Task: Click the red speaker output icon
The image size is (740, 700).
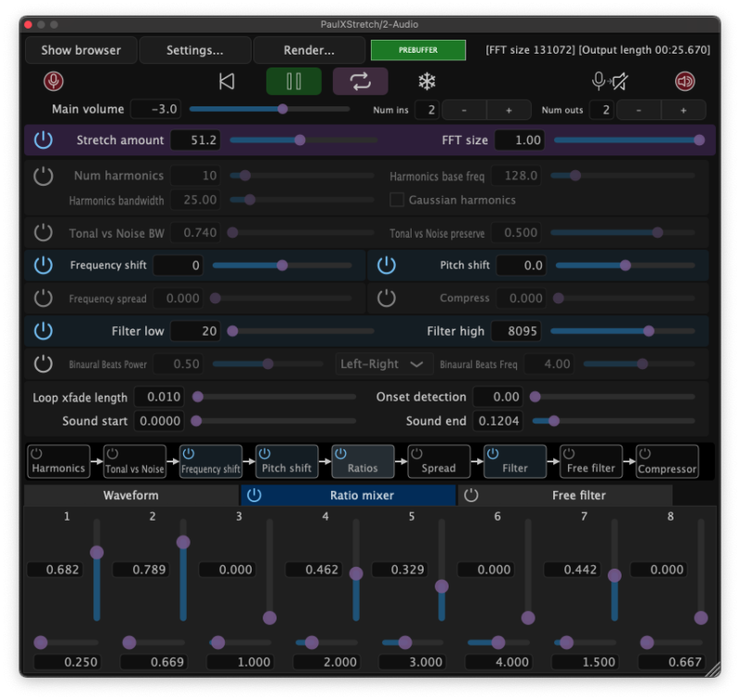Action: [684, 81]
